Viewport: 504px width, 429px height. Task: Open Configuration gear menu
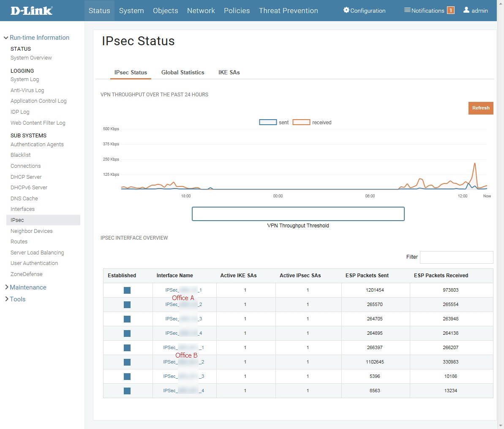coord(347,10)
